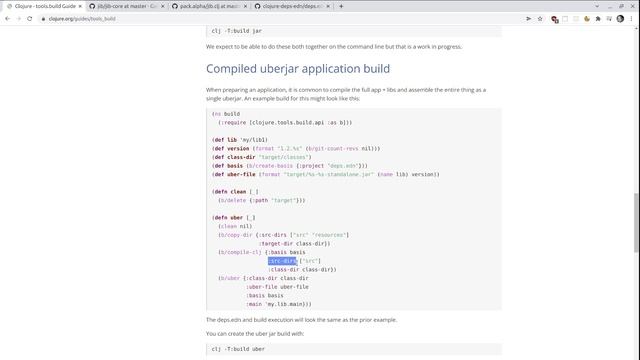Screen dimensions: 640x360
Task: Click the ':main 'my.lib.main' code line
Action: click(x=278, y=304)
